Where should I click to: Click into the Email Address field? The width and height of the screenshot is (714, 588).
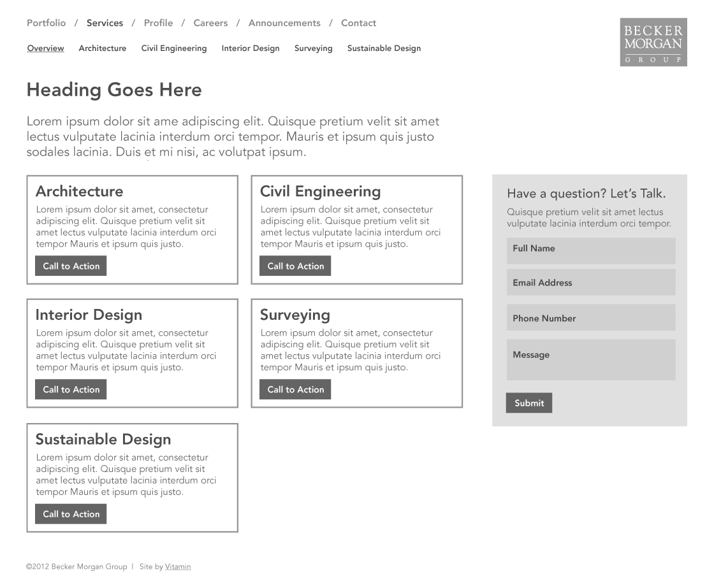pos(591,282)
